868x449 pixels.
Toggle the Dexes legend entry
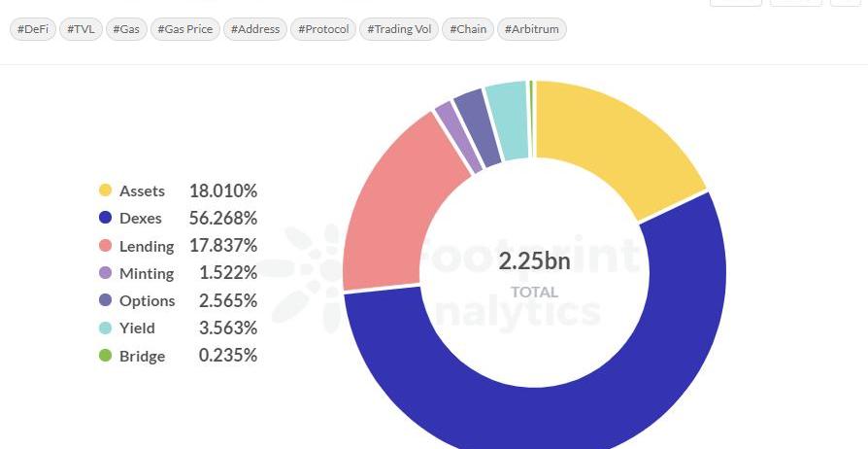pyautogui.click(x=140, y=219)
